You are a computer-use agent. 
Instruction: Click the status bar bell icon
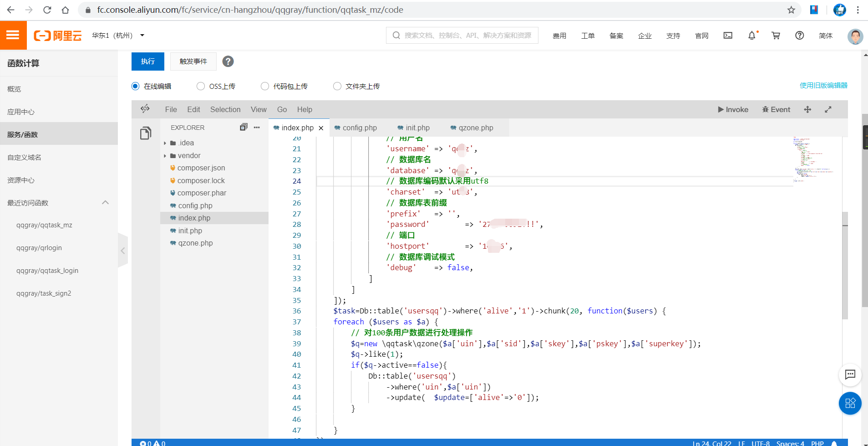pos(834,443)
